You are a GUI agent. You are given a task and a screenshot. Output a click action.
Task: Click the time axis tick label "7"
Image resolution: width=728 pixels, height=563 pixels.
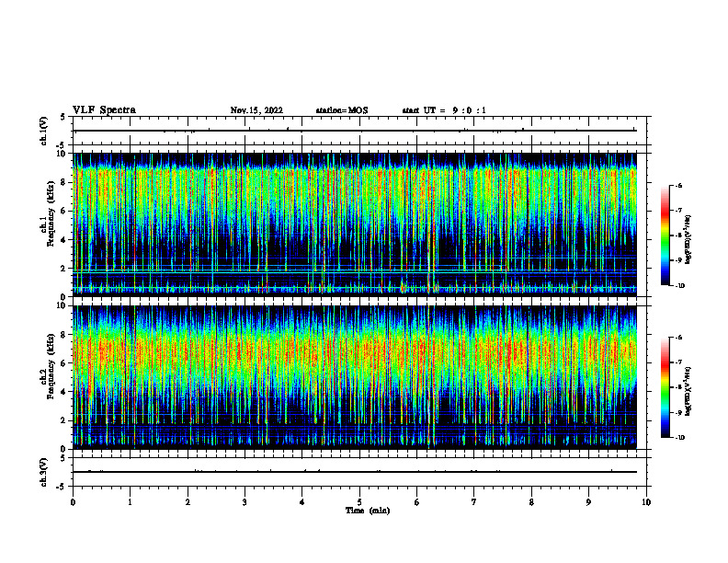point(474,502)
